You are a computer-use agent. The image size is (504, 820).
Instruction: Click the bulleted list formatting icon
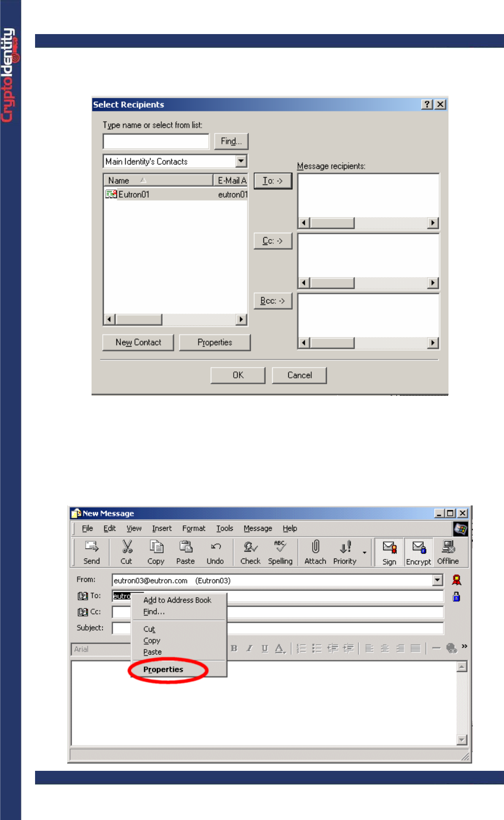[x=317, y=649]
